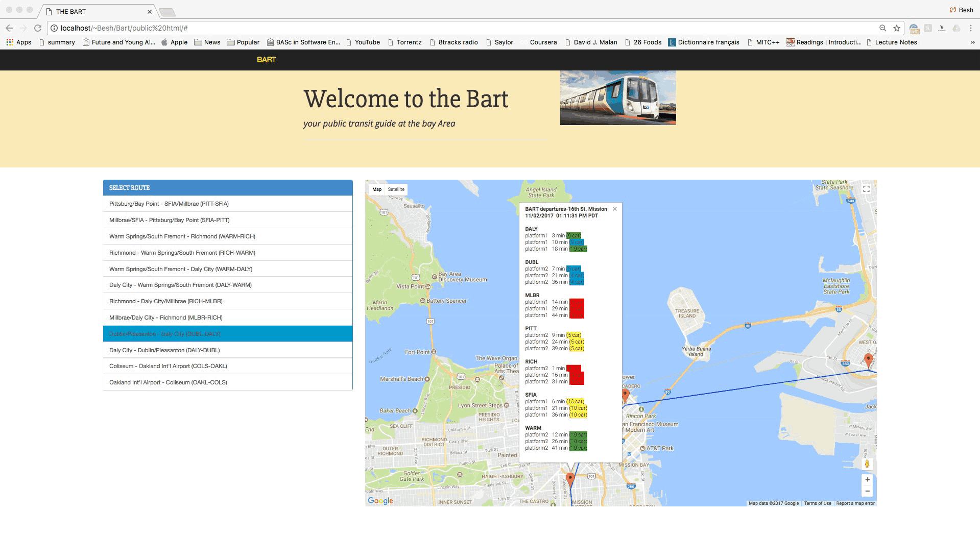This screenshot has width=980, height=535.
Task: Select route Warm Springs/South Fremont - Richmond (WARM-RICH)
Action: click(x=228, y=236)
